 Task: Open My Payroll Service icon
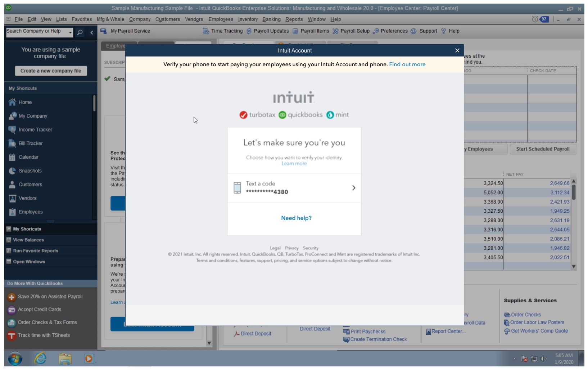pyautogui.click(x=104, y=31)
